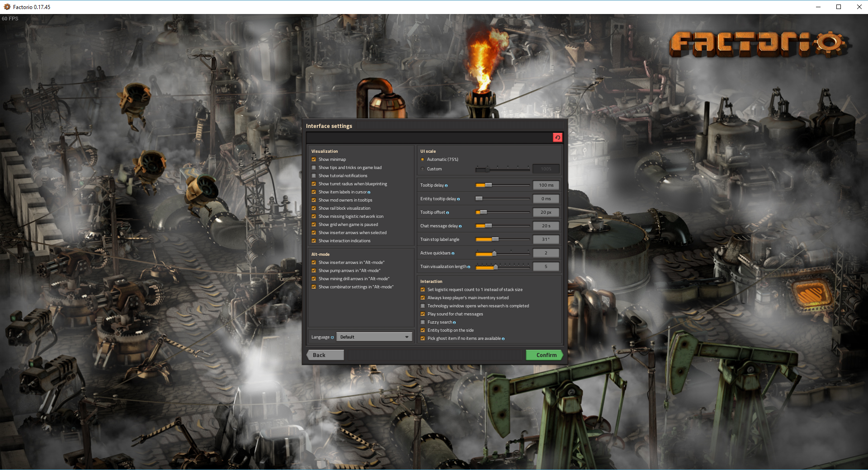Toggle Show inserter arrows when selected
This screenshot has height=470, width=868.
[314, 233]
